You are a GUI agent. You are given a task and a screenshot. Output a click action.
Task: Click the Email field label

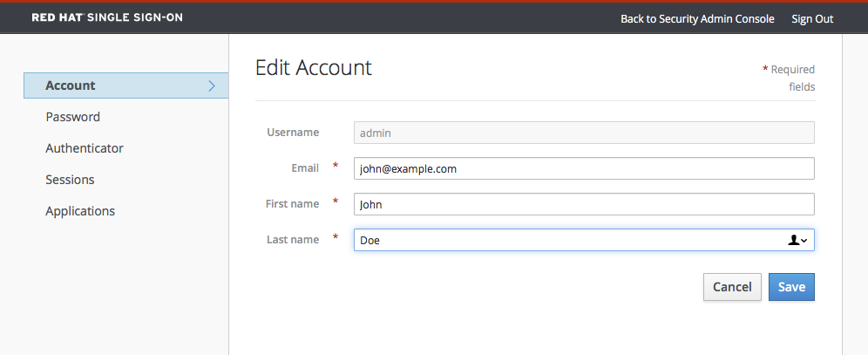(305, 168)
